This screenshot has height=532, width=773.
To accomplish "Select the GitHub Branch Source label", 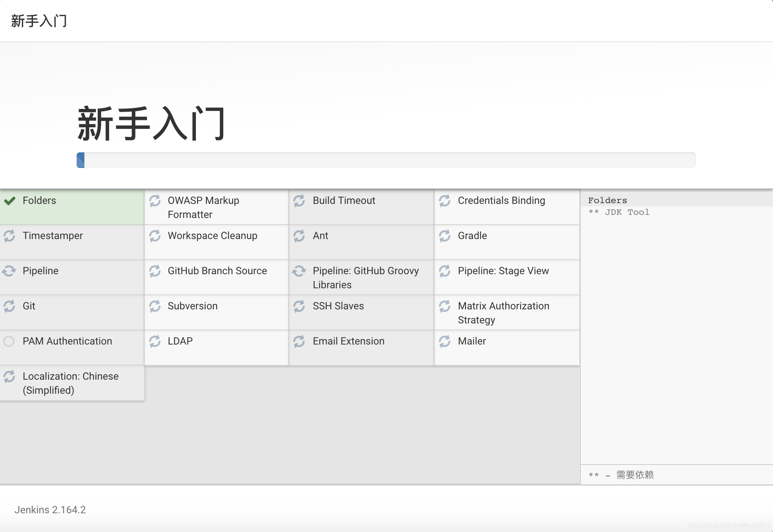I will (217, 271).
